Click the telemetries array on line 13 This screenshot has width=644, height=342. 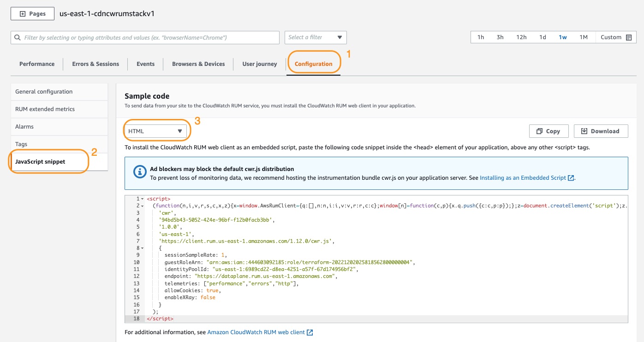[x=251, y=283]
